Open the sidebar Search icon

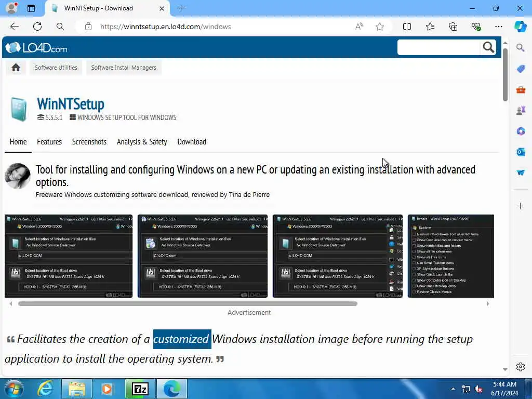pyautogui.click(x=520, y=47)
